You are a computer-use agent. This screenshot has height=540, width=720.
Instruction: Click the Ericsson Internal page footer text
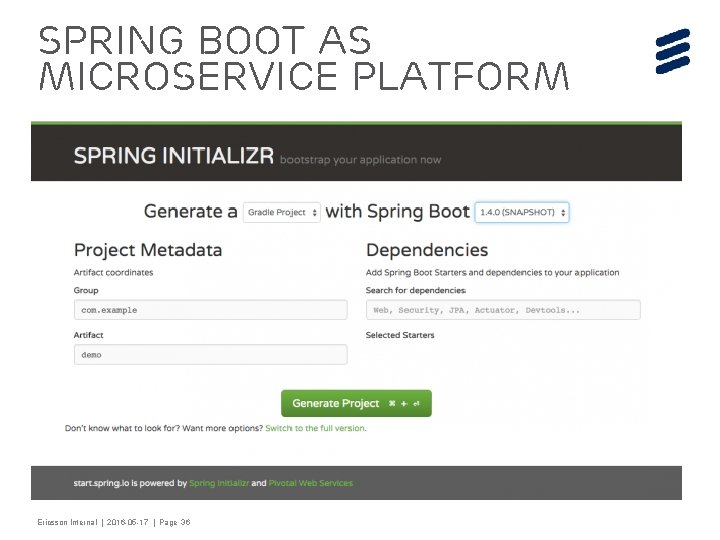coord(114,522)
